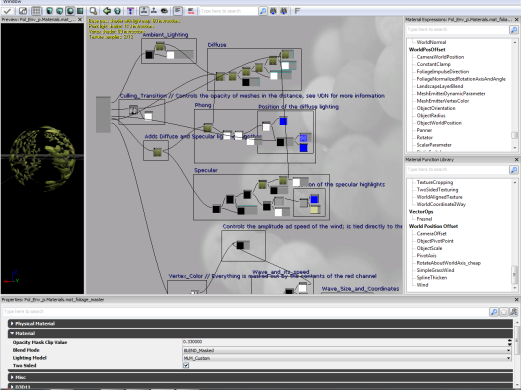Viewport: 523px width, 390px height.
Task: Click the F flatten toolbar icon
Action: (297, 11)
